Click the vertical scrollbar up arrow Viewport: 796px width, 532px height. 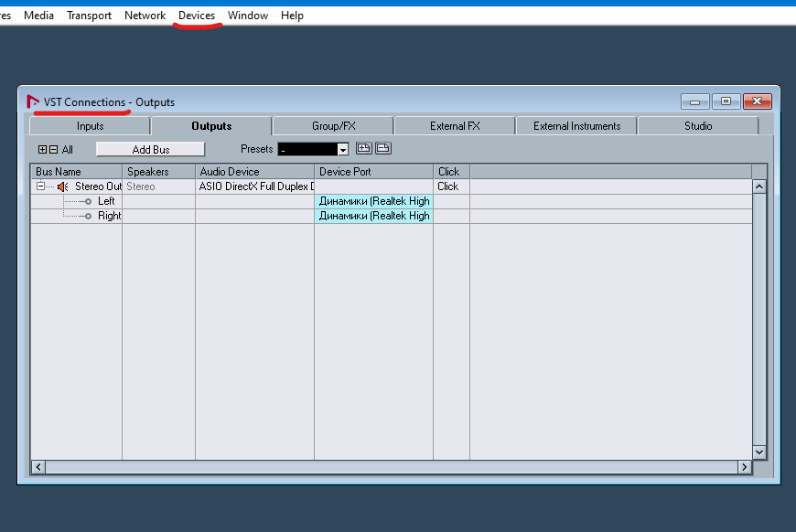click(x=759, y=186)
